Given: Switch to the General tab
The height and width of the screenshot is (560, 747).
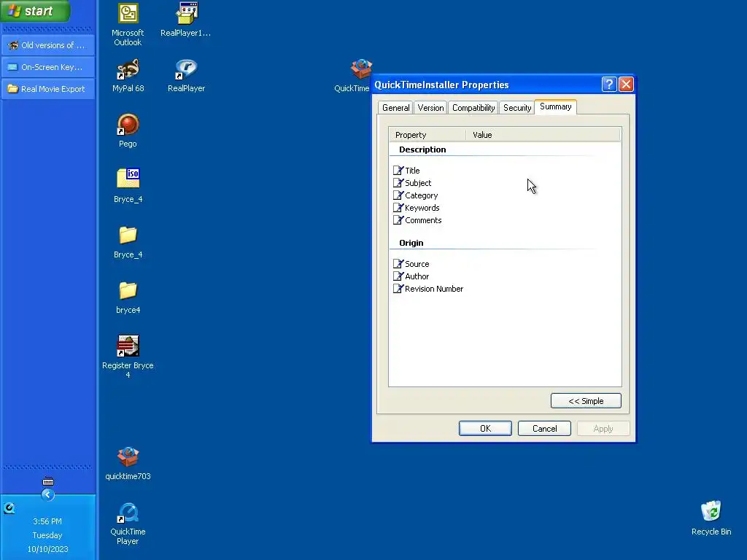Looking at the screenshot, I should tap(395, 108).
